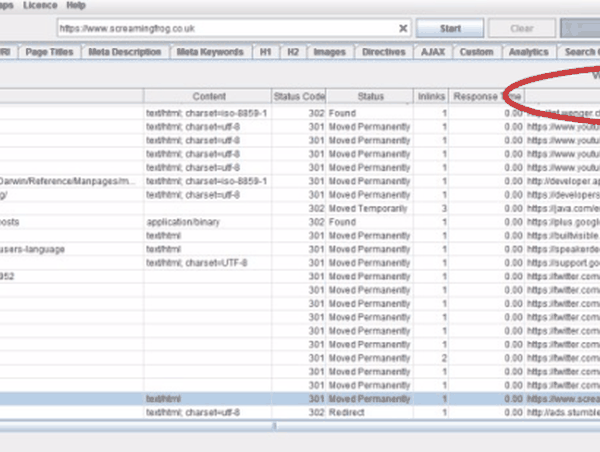Switch to the Images tab

pos(329,52)
